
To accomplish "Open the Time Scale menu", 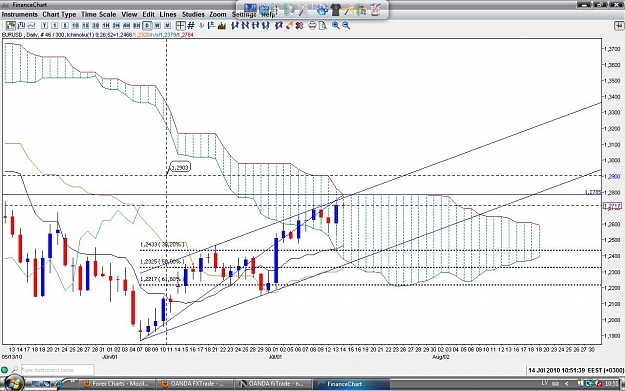I will pos(98,14).
